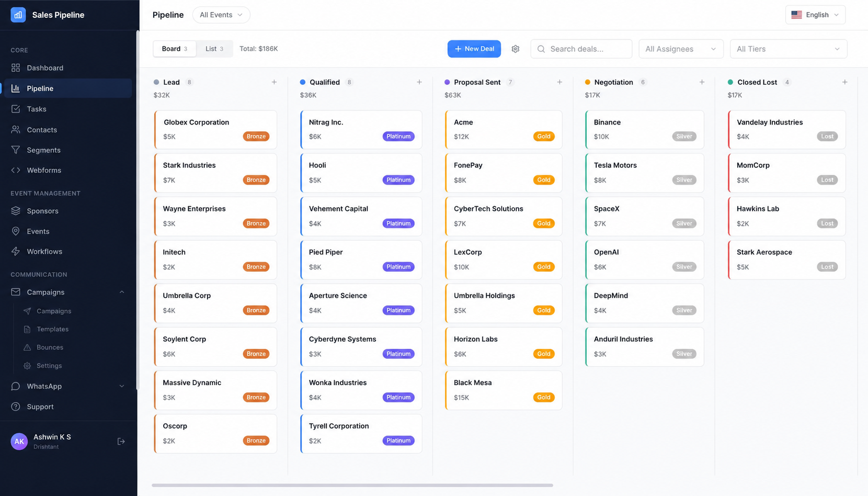Switch to the Board view tab
Screen dimensions: 868x496
pos(175,49)
